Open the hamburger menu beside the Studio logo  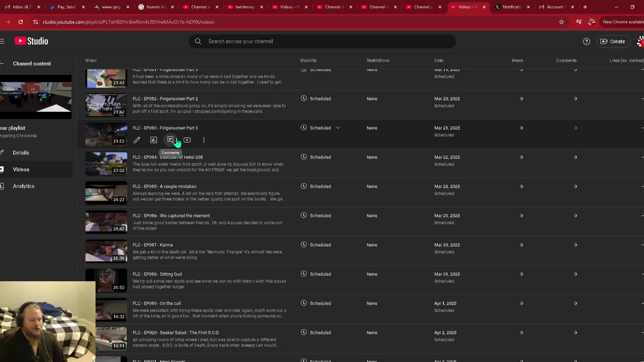pyautogui.click(x=2, y=41)
